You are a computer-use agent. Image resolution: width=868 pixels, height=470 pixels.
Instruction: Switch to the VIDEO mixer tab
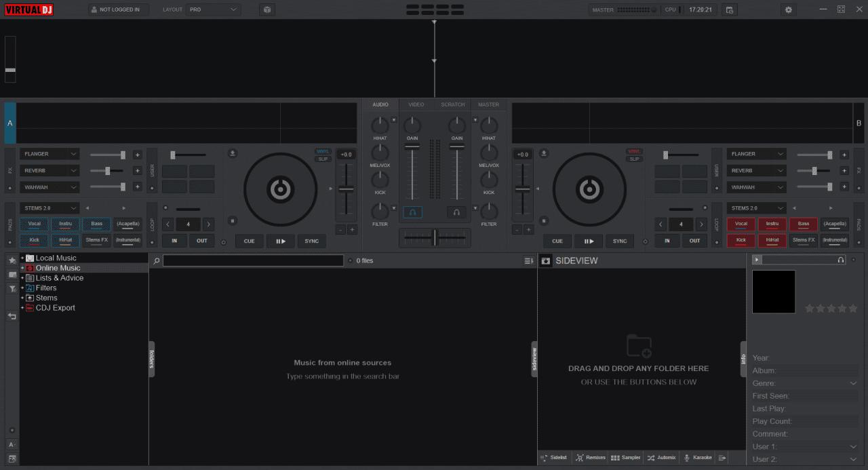pos(416,104)
